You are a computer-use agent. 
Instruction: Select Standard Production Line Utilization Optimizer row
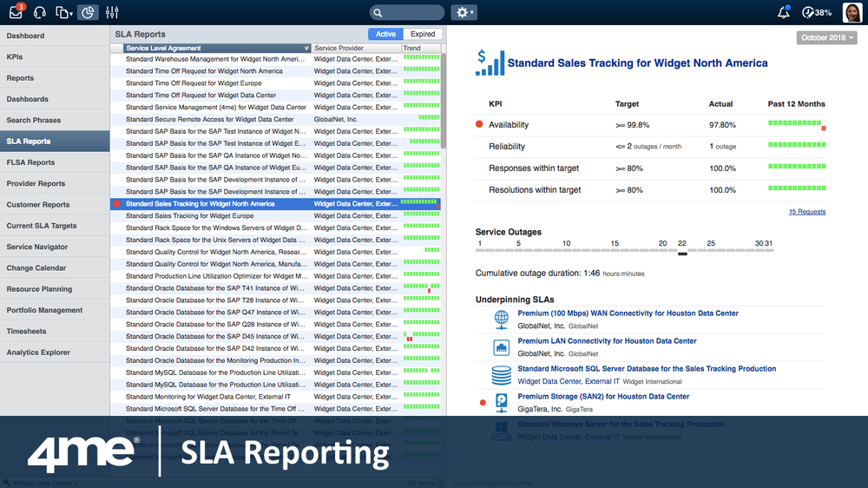point(275,276)
